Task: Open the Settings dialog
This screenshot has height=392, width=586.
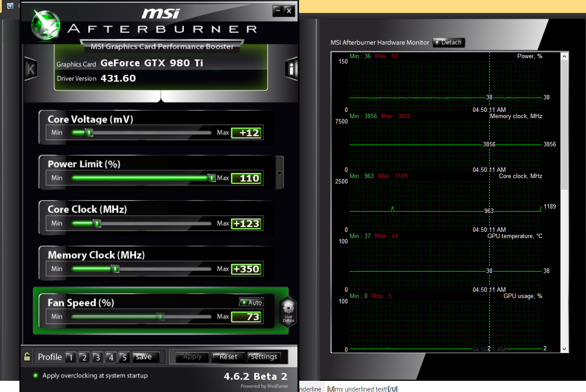Action: [x=264, y=357]
